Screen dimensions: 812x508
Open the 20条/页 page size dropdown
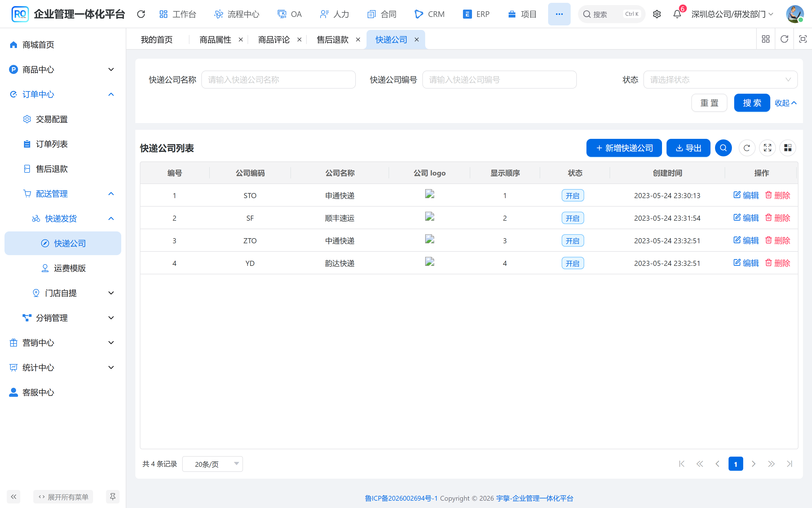[x=212, y=464]
